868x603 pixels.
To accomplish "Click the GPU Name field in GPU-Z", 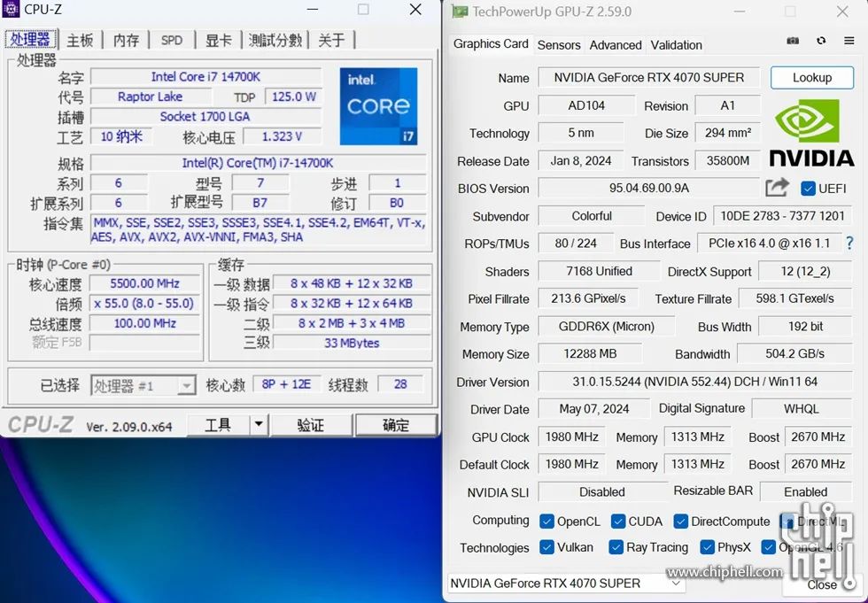I will (648, 77).
